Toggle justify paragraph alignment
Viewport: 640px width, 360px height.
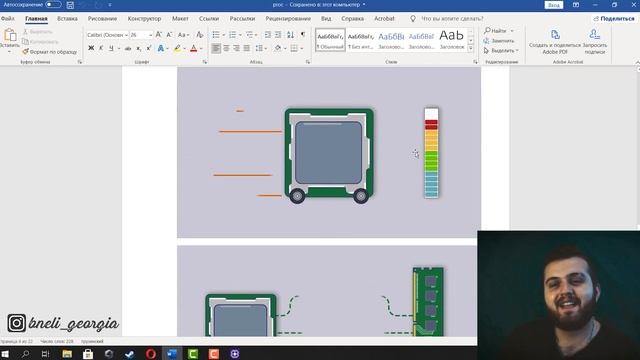click(247, 49)
